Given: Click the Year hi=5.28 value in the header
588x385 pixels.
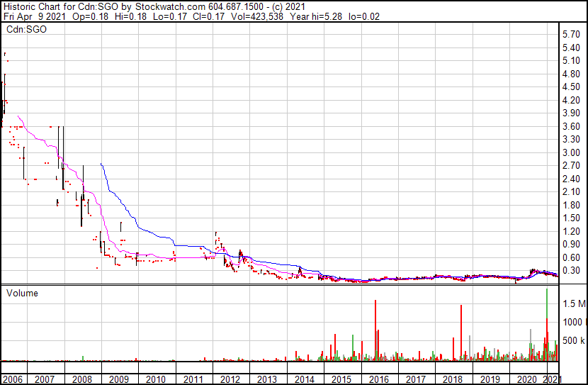Looking at the screenshot, I should tap(316, 16).
